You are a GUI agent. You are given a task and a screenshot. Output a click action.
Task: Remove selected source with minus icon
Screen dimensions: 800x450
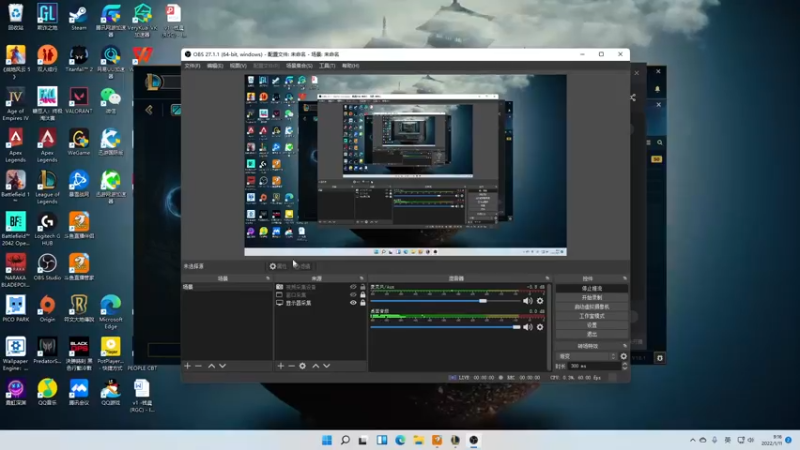[x=291, y=366]
